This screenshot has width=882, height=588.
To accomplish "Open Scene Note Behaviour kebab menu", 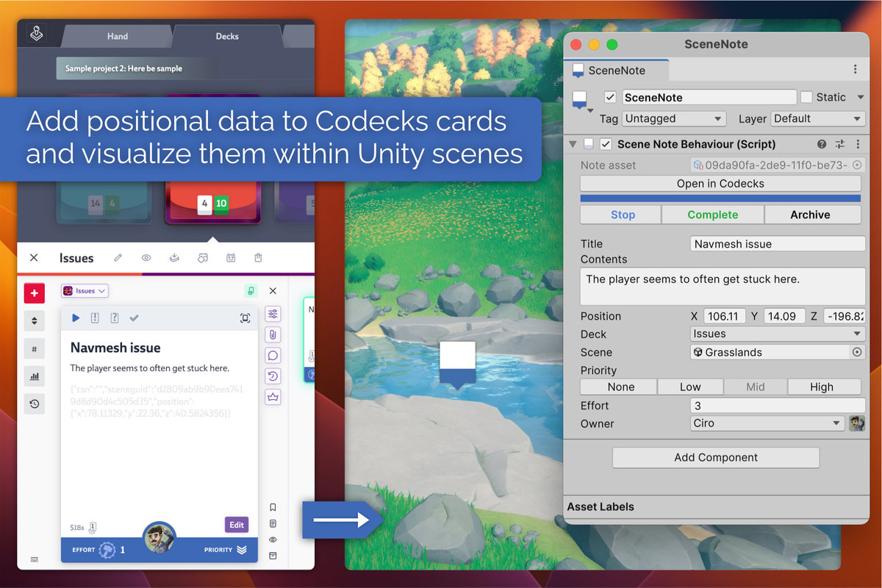I will point(858,144).
